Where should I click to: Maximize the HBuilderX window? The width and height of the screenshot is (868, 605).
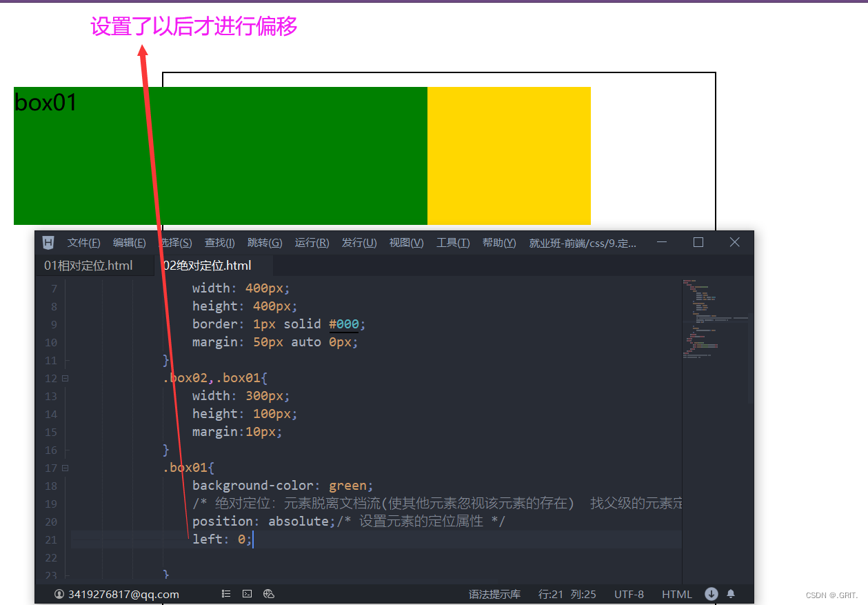pyautogui.click(x=698, y=242)
